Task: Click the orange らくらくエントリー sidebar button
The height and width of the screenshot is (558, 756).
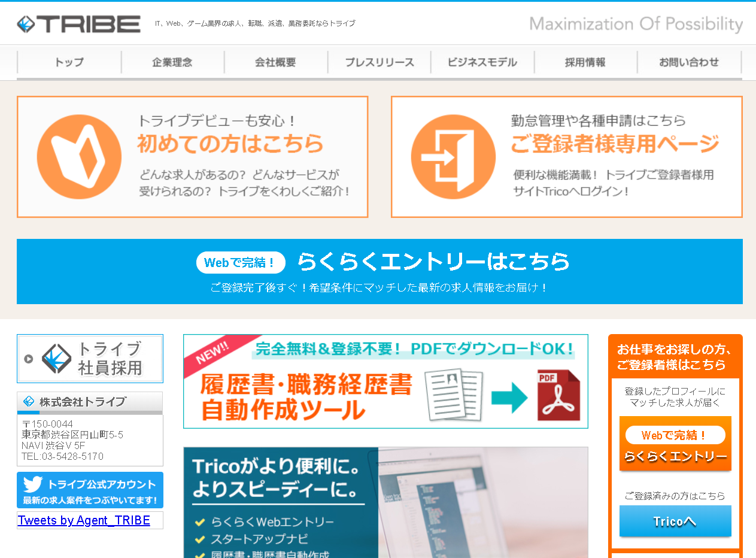Action: coord(675,444)
